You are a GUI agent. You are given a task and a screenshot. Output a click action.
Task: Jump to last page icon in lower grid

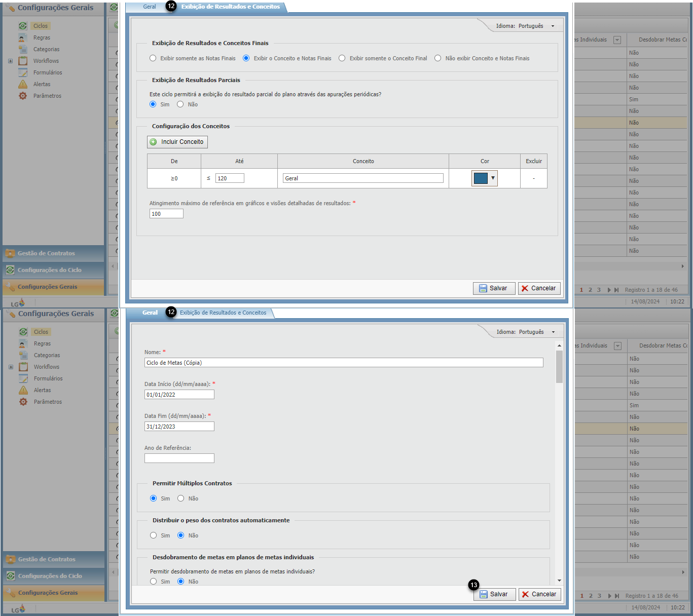point(617,596)
